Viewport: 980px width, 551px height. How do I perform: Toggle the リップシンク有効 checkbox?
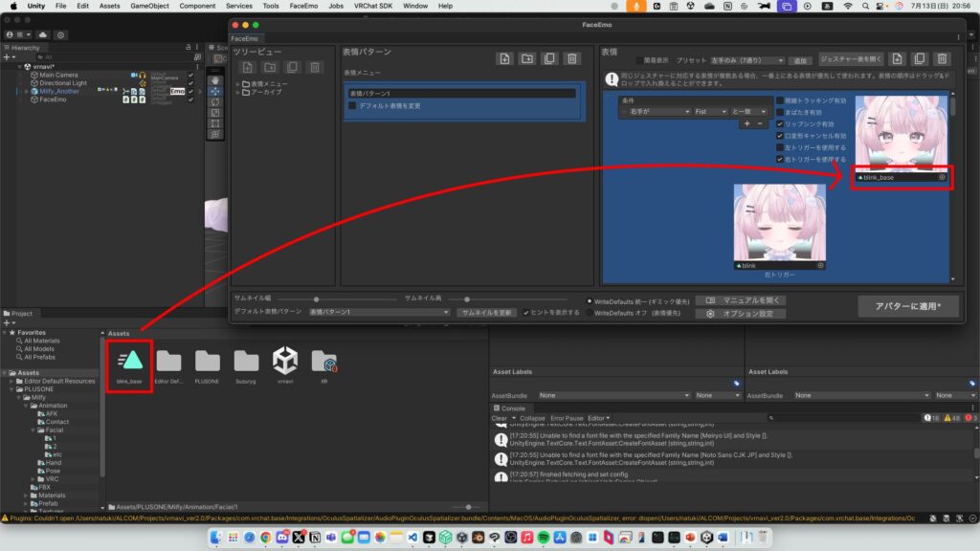(x=780, y=124)
